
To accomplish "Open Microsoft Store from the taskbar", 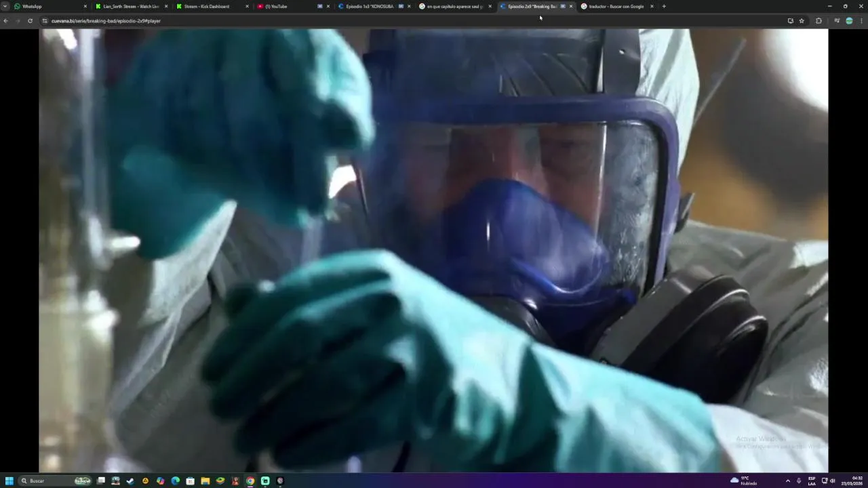I will pos(190,481).
